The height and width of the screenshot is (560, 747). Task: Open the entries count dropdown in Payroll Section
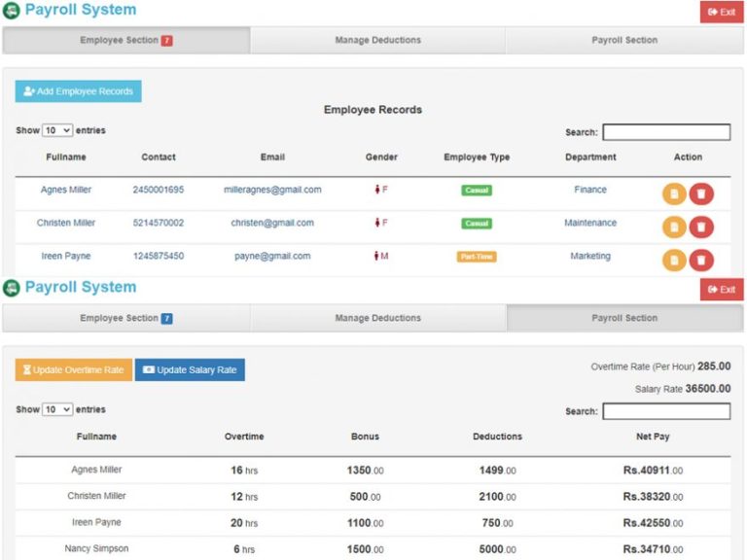click(x=57, y=409)
